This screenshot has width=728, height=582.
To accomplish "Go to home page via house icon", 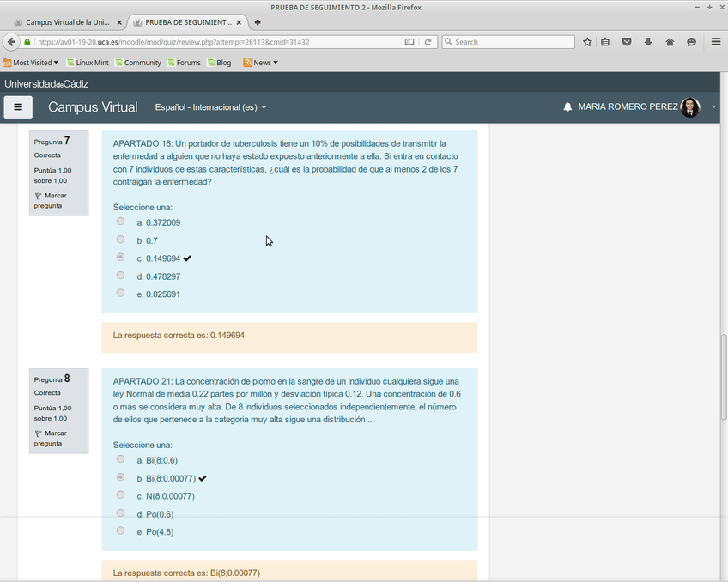I will coord(670,42).
